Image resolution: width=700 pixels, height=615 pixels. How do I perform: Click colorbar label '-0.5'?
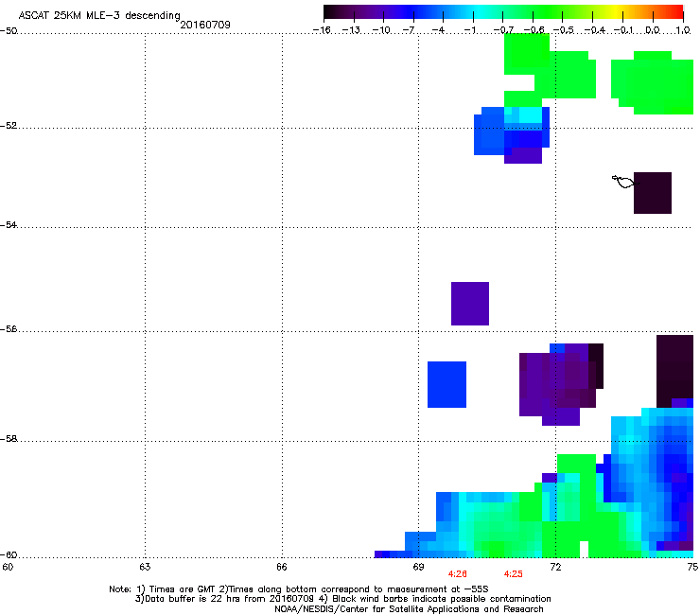coord(564,30)
